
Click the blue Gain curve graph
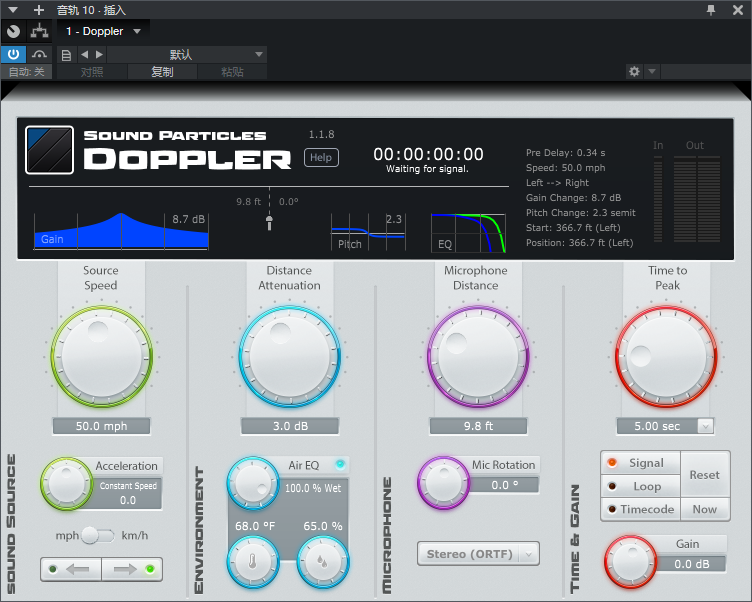(121, 232)
